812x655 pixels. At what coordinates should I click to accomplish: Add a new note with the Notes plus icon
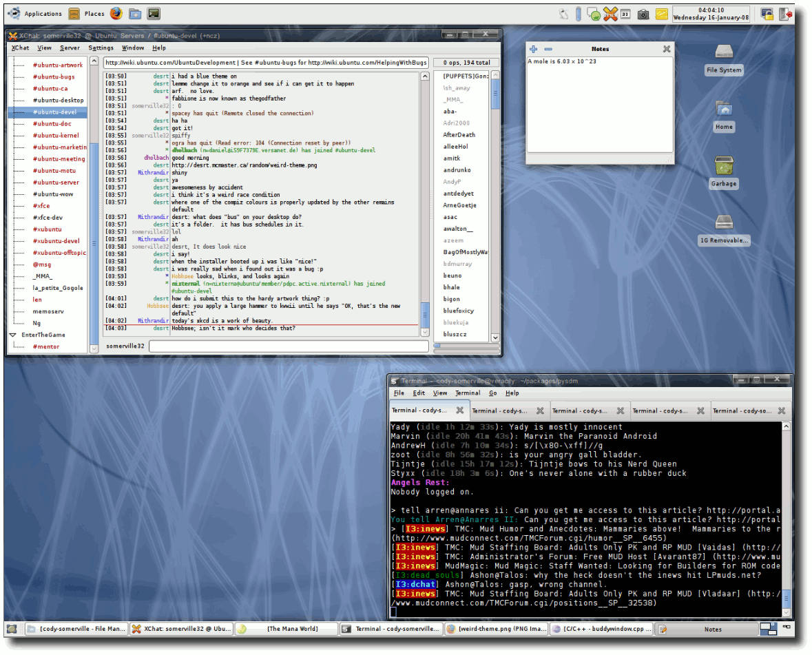tap(533, 49)
